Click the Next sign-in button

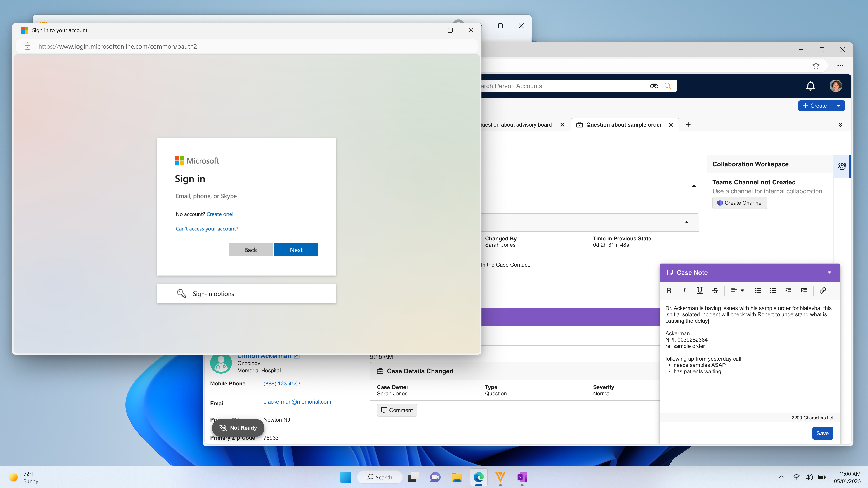(296, 250)
